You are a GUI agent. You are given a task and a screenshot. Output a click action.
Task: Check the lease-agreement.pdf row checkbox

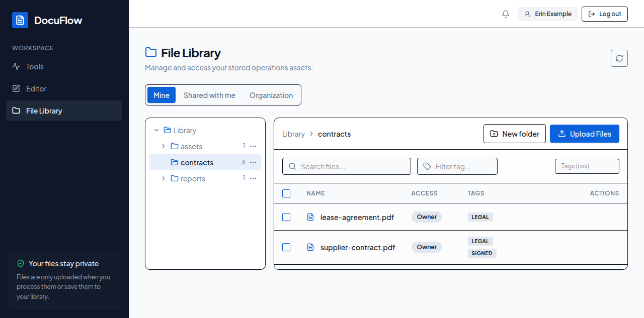pos(286,217)
